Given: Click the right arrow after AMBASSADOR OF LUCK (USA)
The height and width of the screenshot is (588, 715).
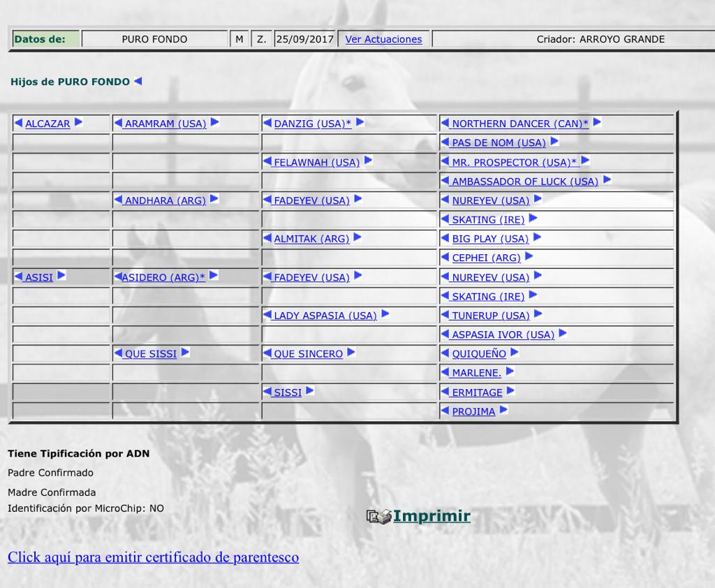Looking at the screenshot, I should pyautogui.click(x=607, y=180).
